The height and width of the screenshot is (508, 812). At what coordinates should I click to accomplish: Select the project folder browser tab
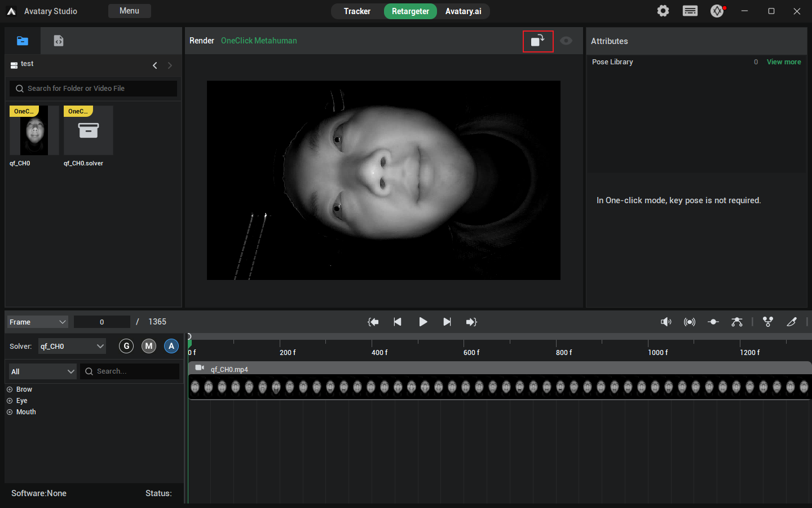tap(23, 41)
